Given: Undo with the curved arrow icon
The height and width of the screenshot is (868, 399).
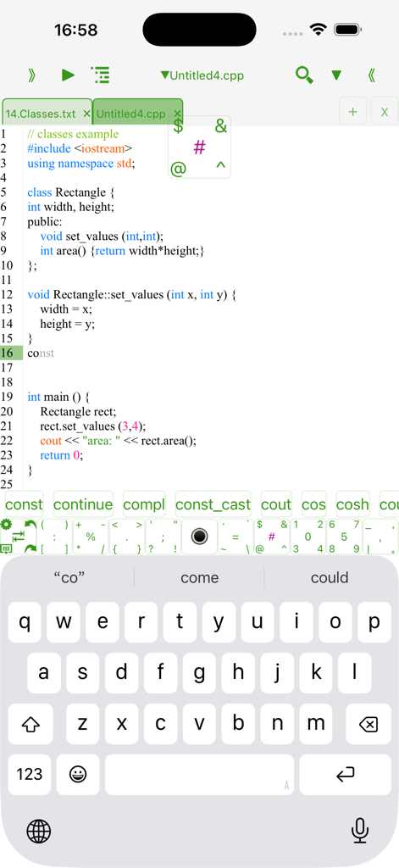Looking at the screenshot, I should (x=30, y=524).
